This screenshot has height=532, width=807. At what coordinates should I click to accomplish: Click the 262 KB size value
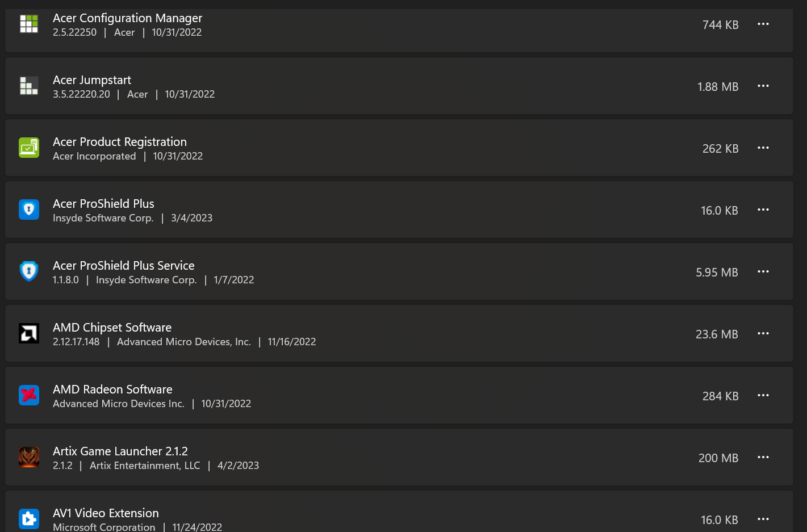[x=720, y=149]
